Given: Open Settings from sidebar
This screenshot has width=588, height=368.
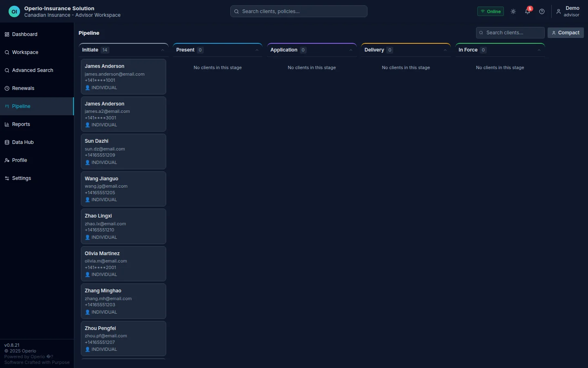Looking at the screenshot, I should pyautogui.click(x=37, y=178).
